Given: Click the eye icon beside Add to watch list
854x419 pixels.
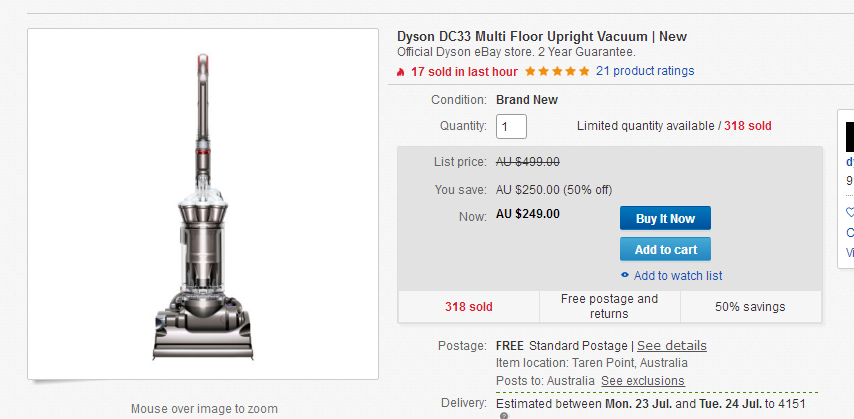Looking at the screenshot, I should point(625,275).
